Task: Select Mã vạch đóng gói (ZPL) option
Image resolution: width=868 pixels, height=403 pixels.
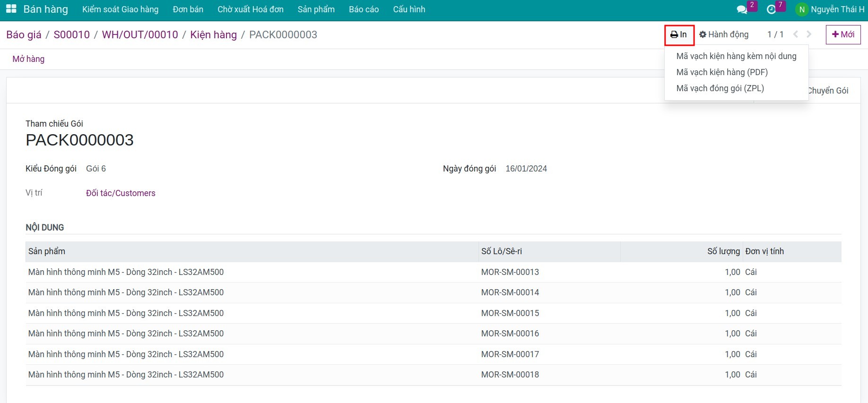Action: (720, 88)
